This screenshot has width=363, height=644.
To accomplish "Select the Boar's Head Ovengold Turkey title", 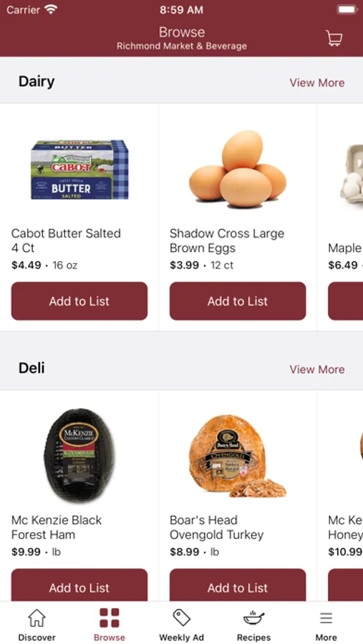I will pos(217,527).
